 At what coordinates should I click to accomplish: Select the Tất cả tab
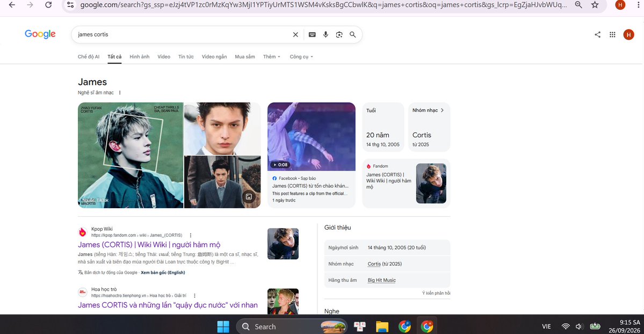(114, 57)
